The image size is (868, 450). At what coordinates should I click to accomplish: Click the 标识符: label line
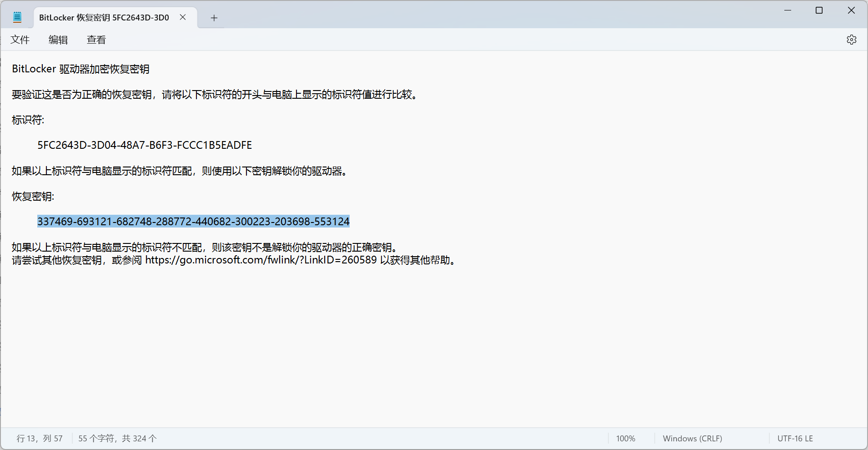click(28, 120)
